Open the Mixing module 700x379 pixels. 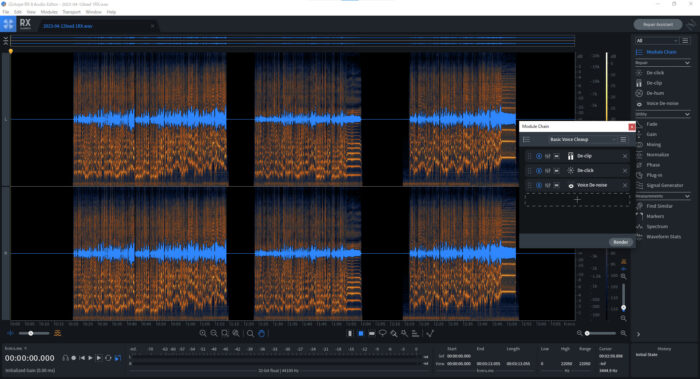click(x=653, y=145)
